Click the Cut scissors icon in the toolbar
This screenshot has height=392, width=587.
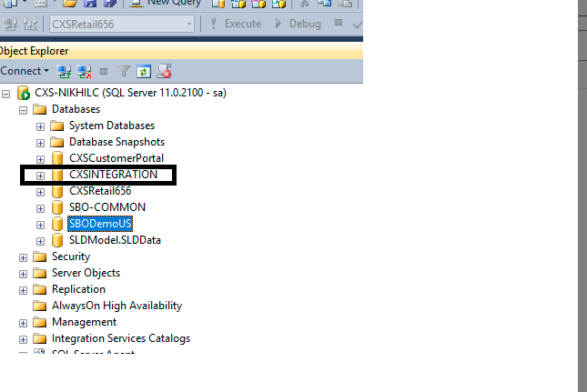[x=305, y=4]
